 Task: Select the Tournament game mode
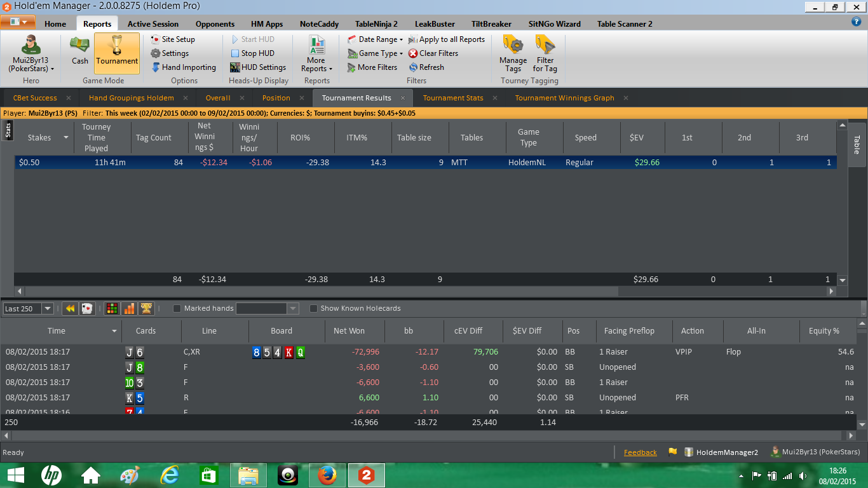(x=117, y=52)
